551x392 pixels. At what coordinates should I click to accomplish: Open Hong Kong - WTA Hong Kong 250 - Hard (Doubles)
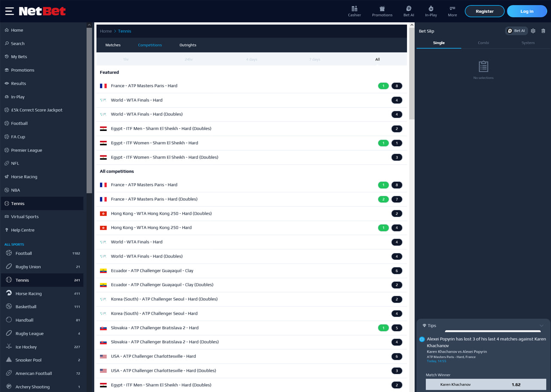tap(252, 213)
